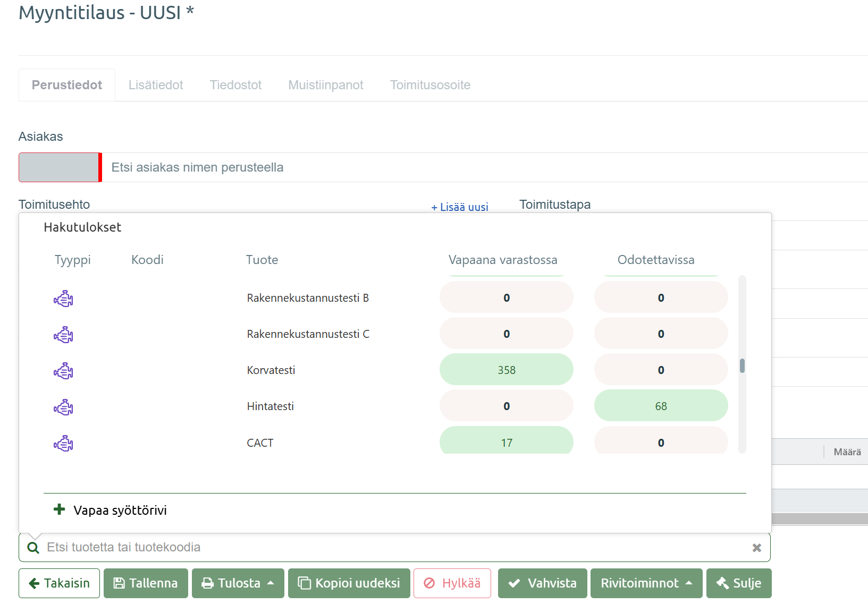Open the Tulosta dropdown arrow
Viewport: 868px width, 604px height.
(x=271, y=583)
